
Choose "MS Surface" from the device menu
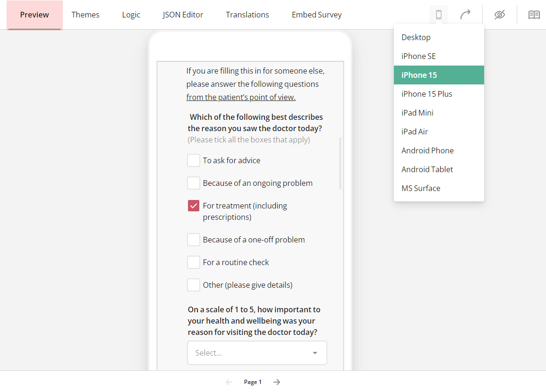[420, 188]
